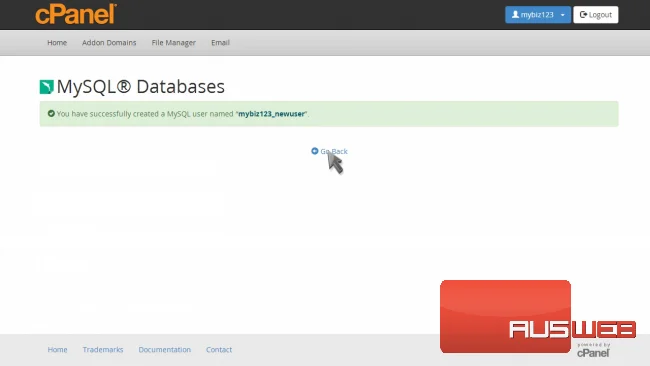Click the green success checkmark icon
650x366 pixels.
[x=51, y=113]
